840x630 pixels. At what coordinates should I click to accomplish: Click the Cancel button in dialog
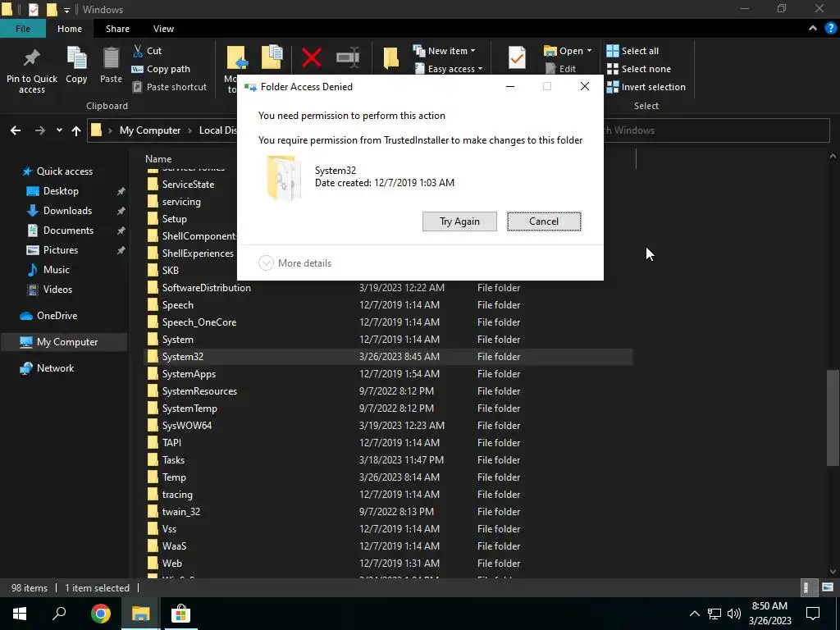(x=544, y=221)
